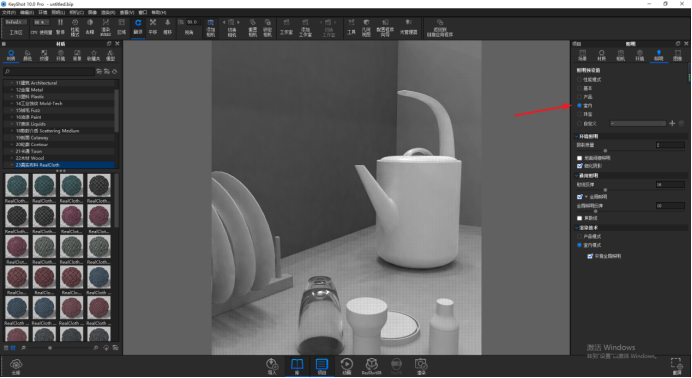Image resolution: width=692 pixels, height=378 pixels.
Task: Click the Import icon in bottom toolbar
Action: 272,364
